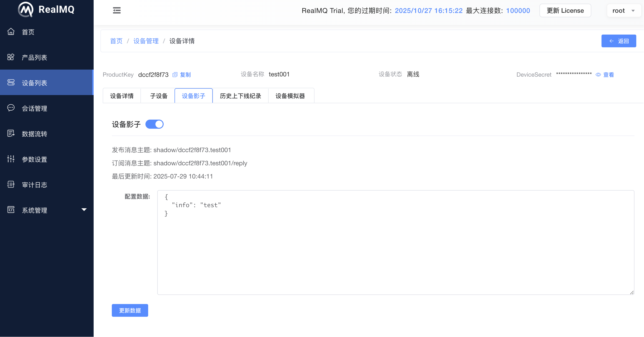This screenshot has width=644, height=337.
Task: Click inside the 配置数据 JSON text area
Action: click(396, 242)
